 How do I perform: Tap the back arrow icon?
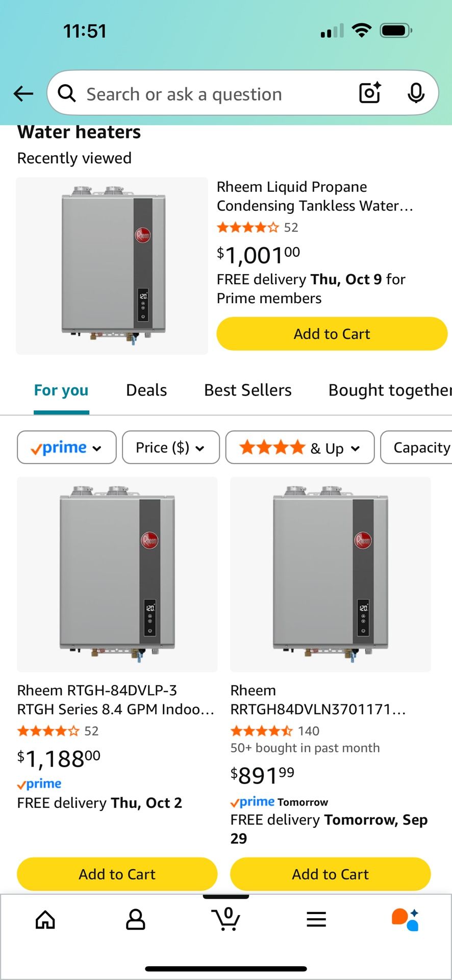point(23,94)
